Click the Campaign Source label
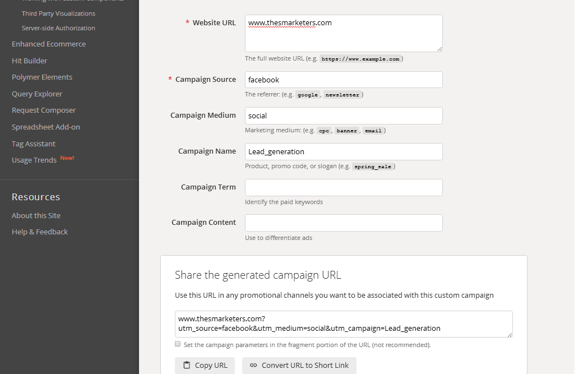This screenshot has height=374, width=588. point(206,80)
